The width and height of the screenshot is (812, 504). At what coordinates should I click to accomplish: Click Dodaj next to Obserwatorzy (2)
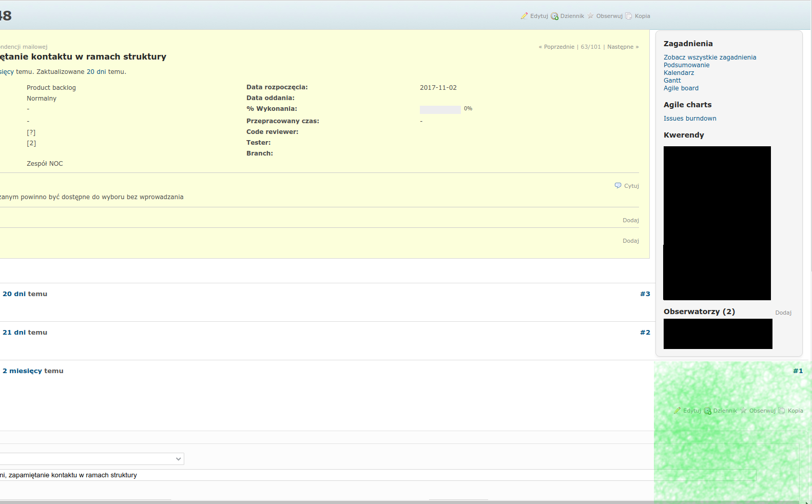783,313
